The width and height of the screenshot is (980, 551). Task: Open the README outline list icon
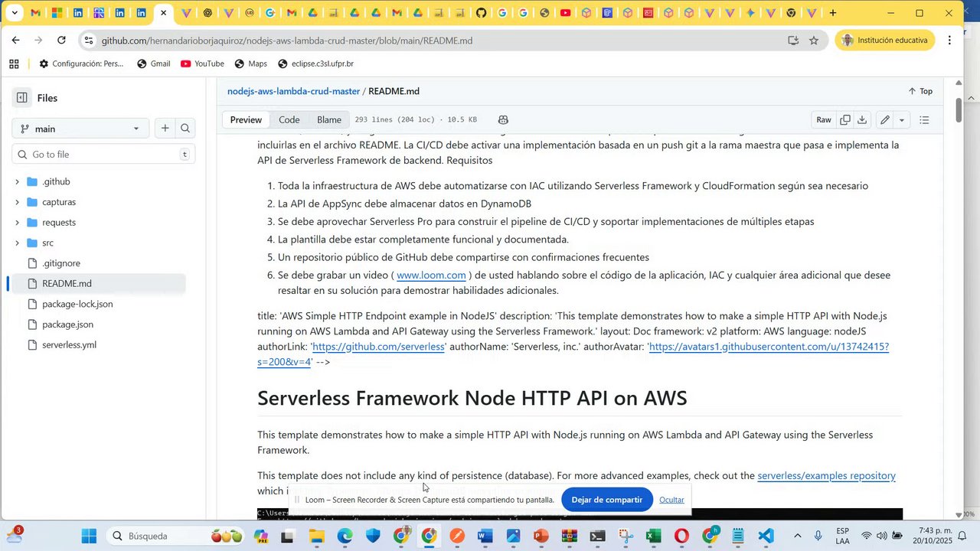tap(924, 120)
